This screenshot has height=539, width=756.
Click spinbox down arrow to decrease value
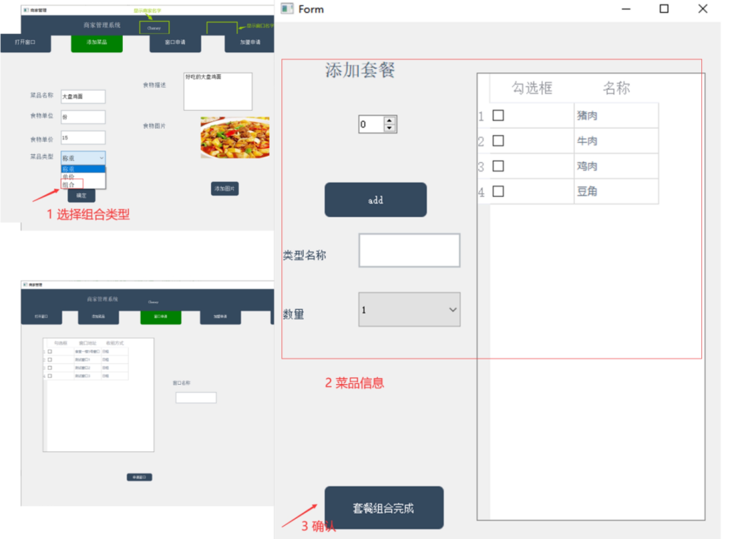tap(389, 128)
